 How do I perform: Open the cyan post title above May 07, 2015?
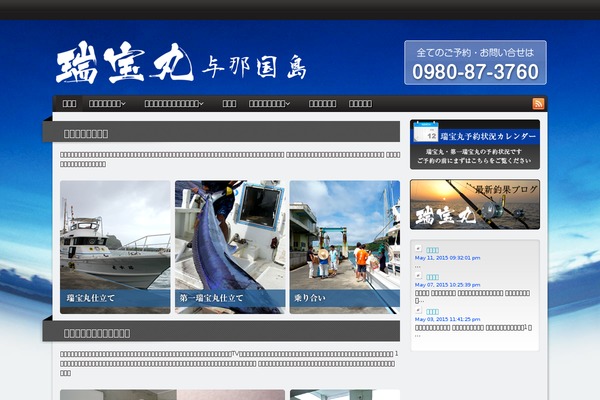coord(432,277)
